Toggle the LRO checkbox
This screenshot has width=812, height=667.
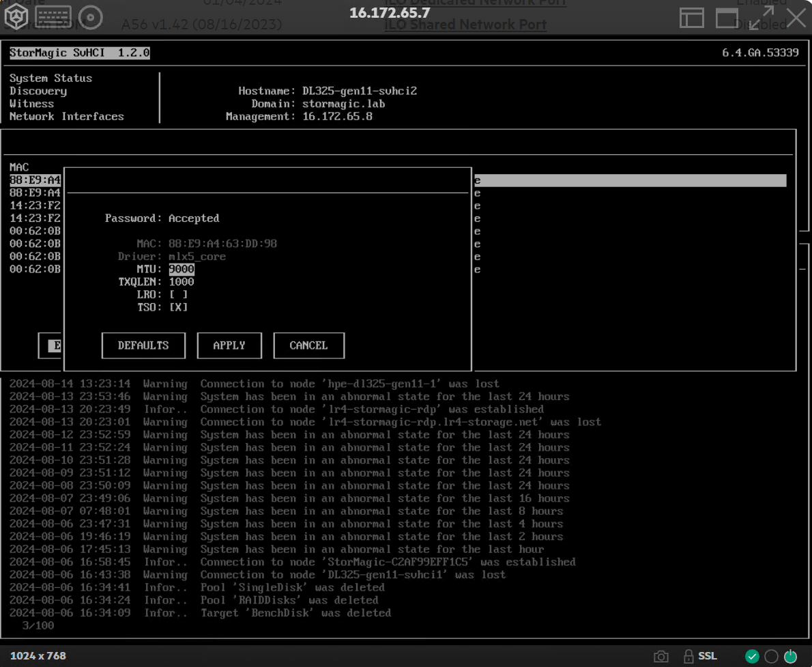(x=178, y=294)
